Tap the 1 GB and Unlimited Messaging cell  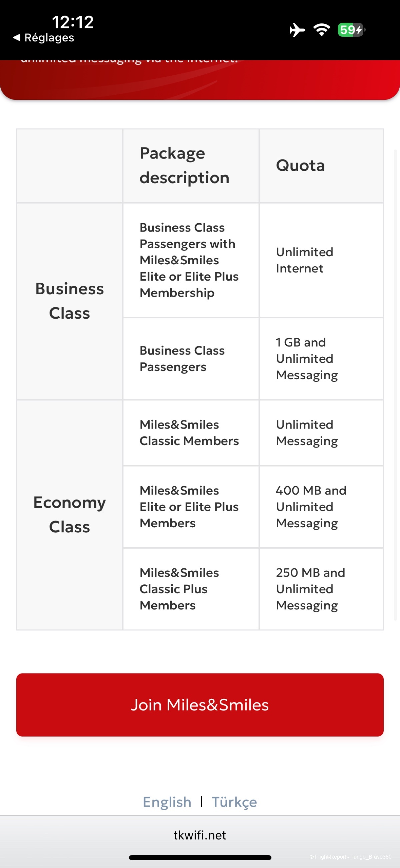[x=321, y=358]
